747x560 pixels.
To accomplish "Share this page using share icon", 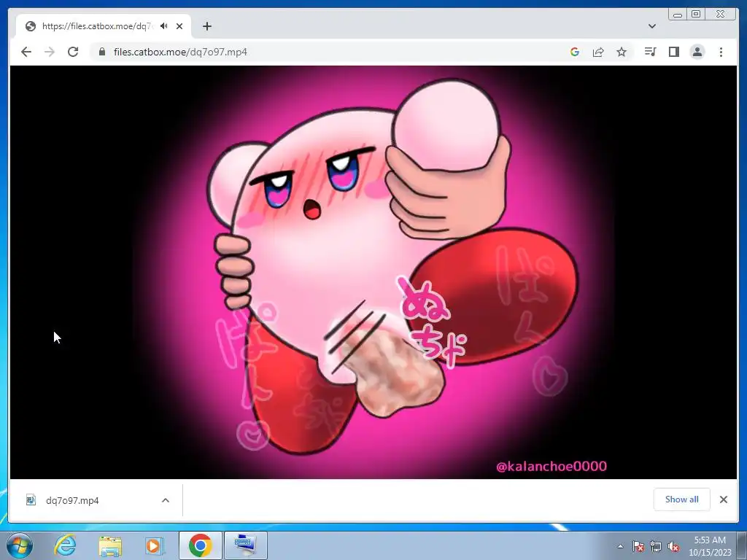I will [598, 52].
